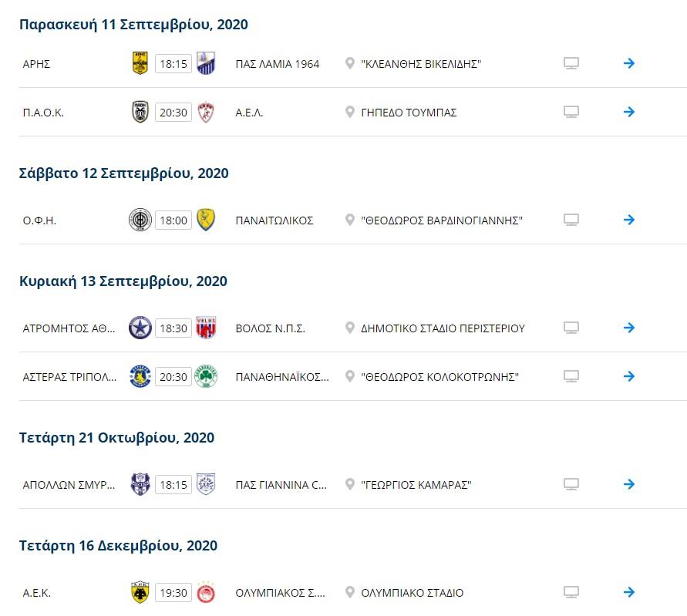Click the ΟΛΥΜΠΙΑΚΟΣ red club crest
This screenshot has width=687, height=616.
coord(206,592)
